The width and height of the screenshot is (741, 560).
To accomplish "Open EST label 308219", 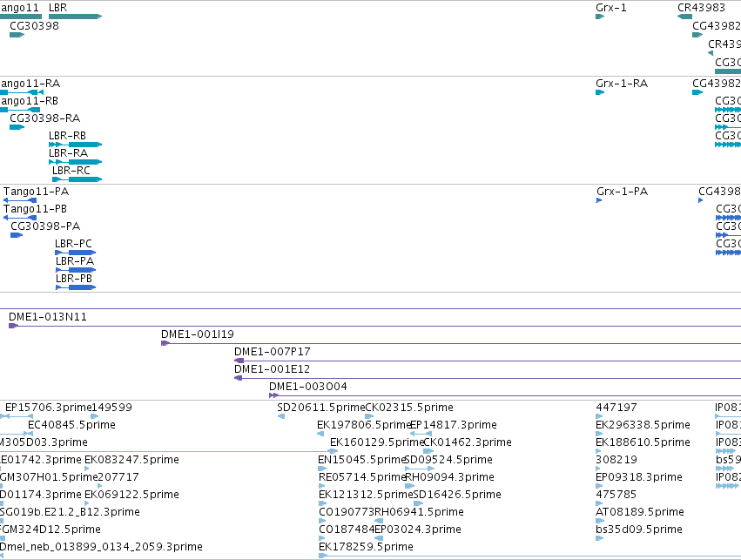I will [616, 460].
